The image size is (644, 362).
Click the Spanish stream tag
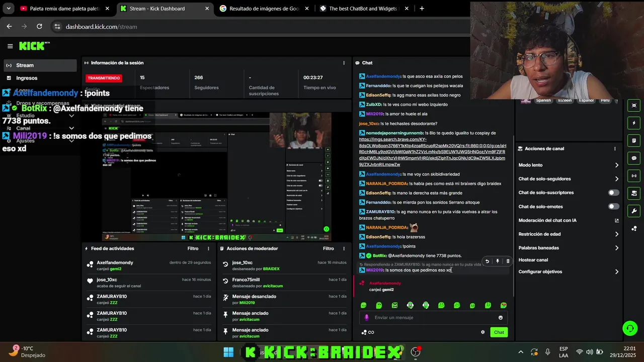point(543,100)
